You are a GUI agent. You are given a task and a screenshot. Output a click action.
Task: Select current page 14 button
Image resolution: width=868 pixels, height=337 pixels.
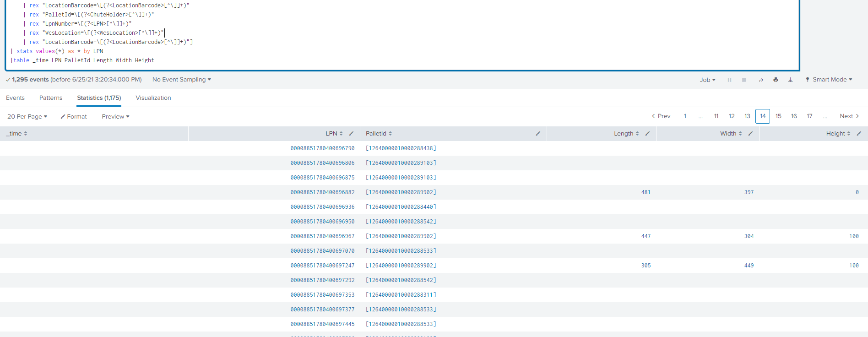pos(763,116)
